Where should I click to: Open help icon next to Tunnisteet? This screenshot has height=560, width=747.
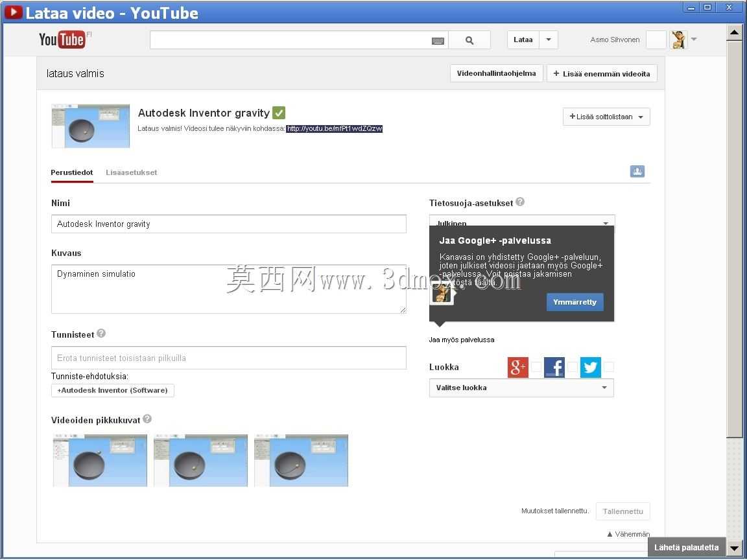101,333
